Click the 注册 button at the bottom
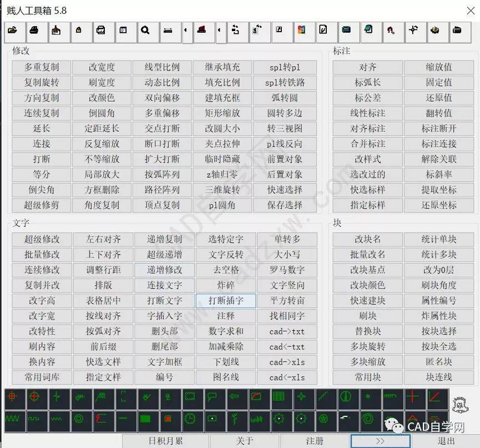The height and width of the screenshot is (448, 480). (x=315, y=441)
